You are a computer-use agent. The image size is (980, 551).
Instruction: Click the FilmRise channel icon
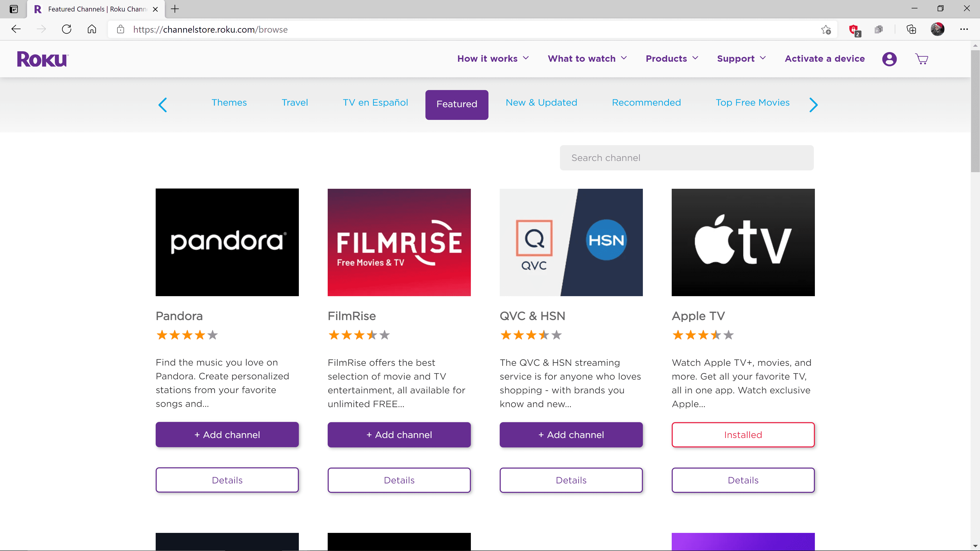(x=399, y=242)
